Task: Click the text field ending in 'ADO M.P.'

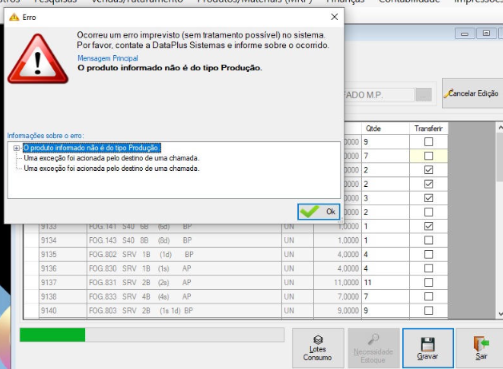Action: (x=379, y=95)
